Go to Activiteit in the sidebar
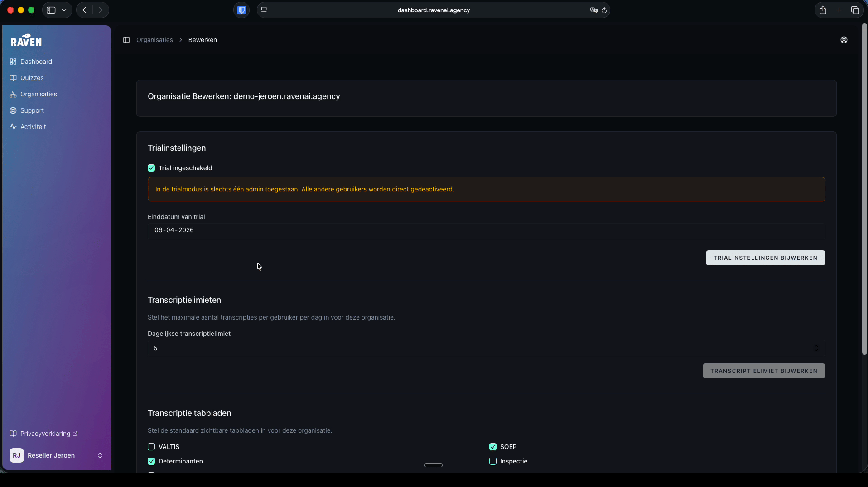Image resolution: width=868 pixels, height=487 pixels. tap(33, 127)
